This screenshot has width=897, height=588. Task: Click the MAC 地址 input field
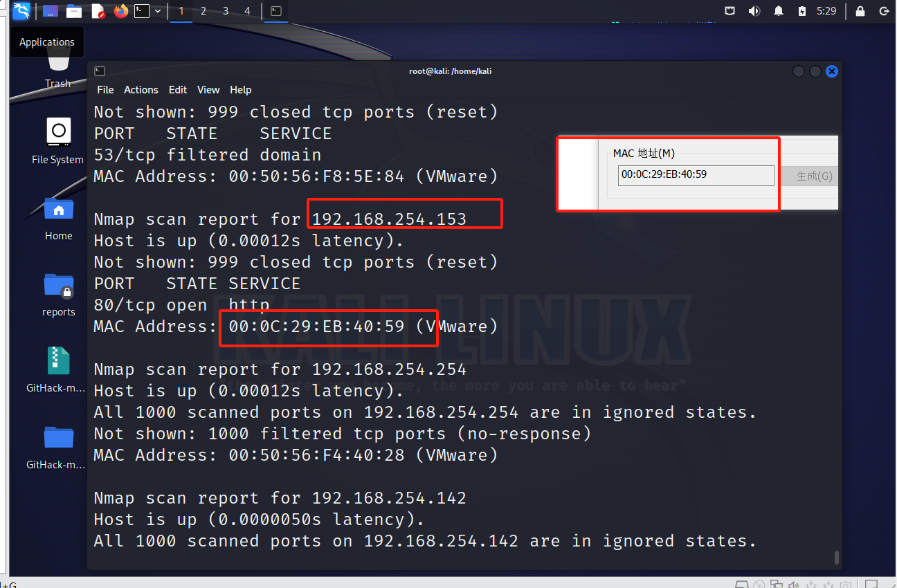pos(696,175)
